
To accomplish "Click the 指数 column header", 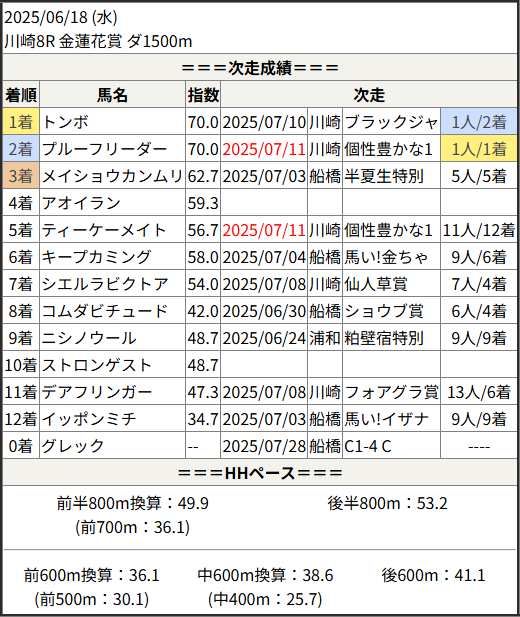I will [203, 94].
